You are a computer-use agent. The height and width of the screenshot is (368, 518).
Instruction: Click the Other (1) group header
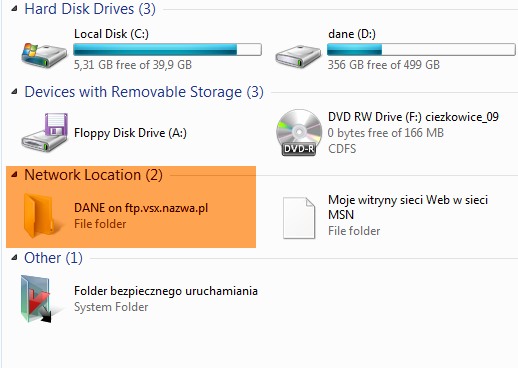[x=53, y=258]
